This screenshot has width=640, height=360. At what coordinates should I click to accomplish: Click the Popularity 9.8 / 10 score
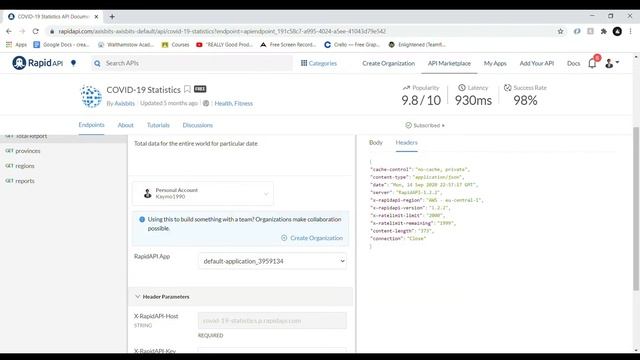(x=421, y=100)
